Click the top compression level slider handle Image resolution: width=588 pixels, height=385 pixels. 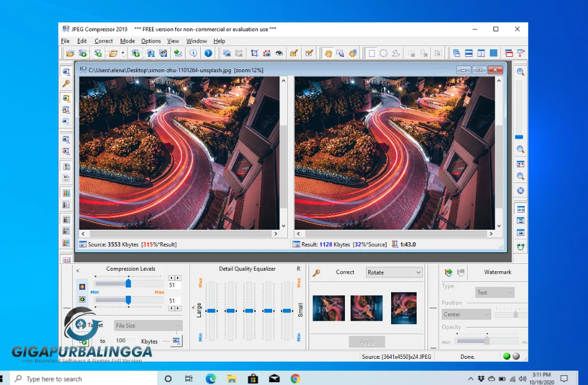point(128,283)
